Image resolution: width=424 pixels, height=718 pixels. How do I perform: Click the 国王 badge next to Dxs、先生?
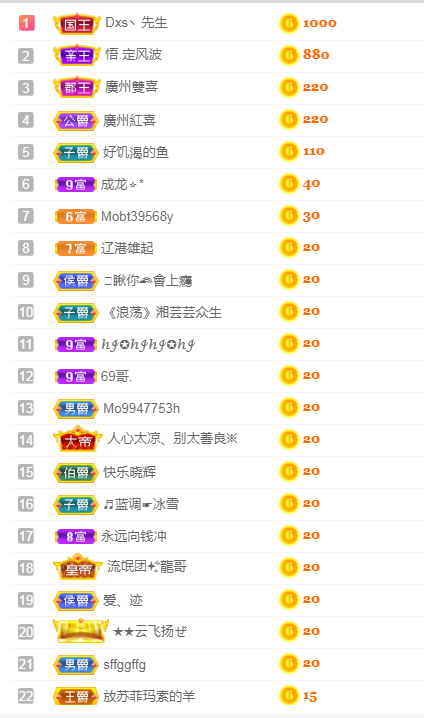pos(77,23)
